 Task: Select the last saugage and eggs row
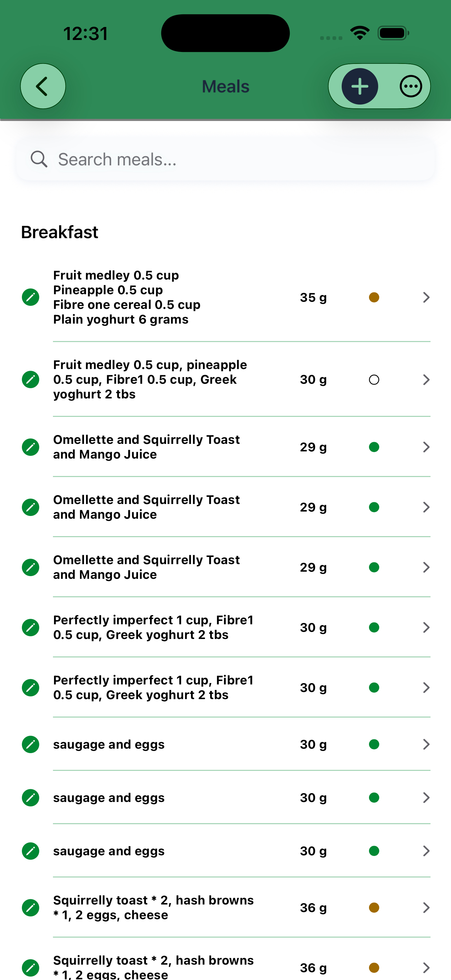point(225,851)
